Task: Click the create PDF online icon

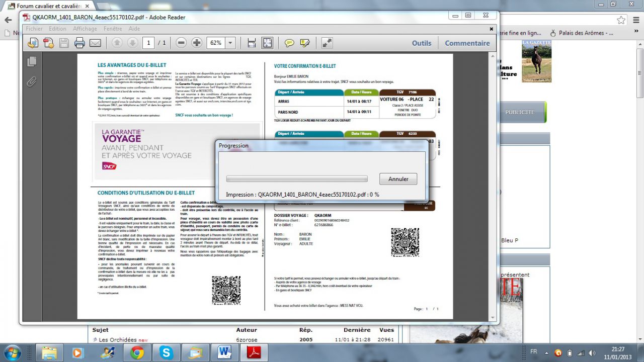Action: pyautogui.click(x=49, y=43)
